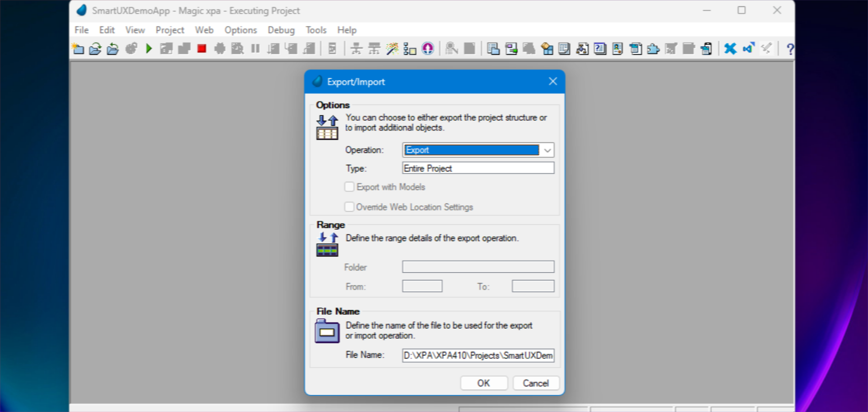Click inside the File Name path field
This screenshot has width=868, height=412.
[x=478, y=355]
